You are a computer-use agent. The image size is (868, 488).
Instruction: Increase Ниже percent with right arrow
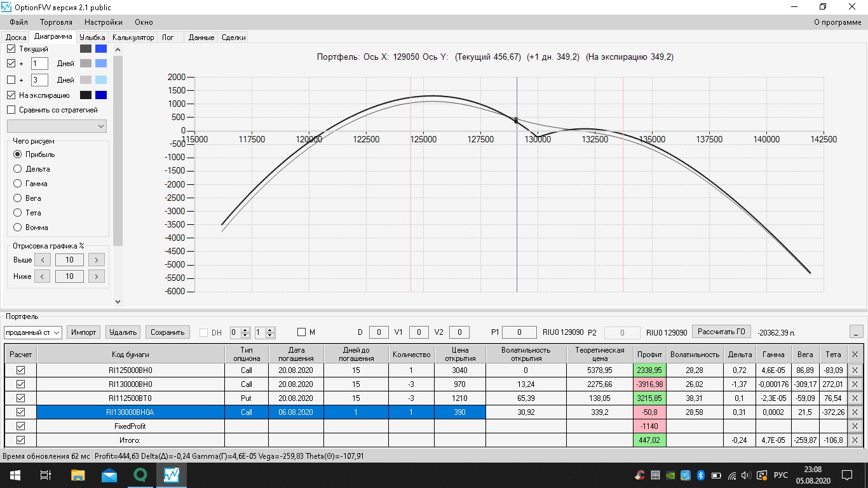pos(97,276)
